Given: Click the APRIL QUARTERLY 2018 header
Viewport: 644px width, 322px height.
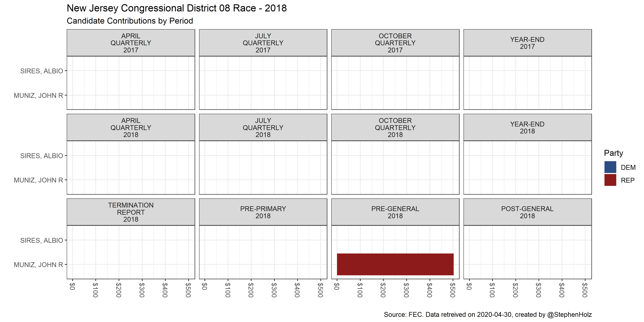Looking at the screenshot, I should (131, 128).
